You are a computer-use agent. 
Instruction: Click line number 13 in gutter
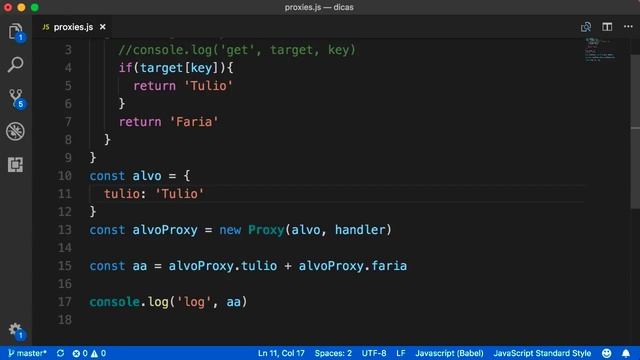coord(64,230)
